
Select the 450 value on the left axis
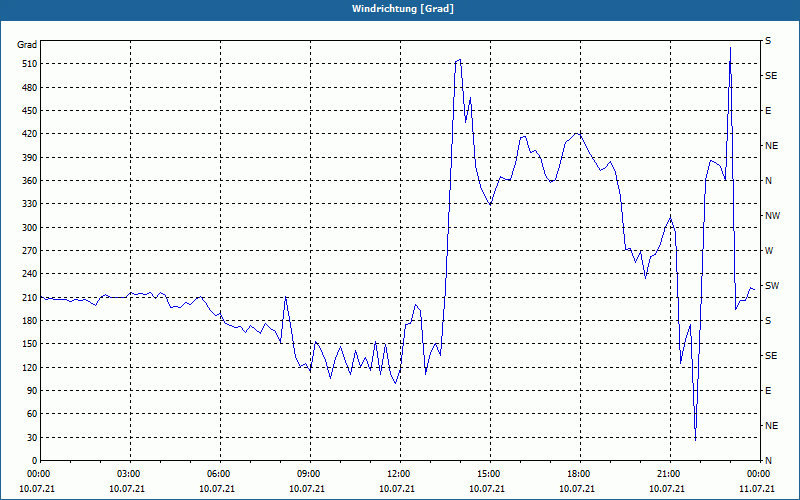30,111
